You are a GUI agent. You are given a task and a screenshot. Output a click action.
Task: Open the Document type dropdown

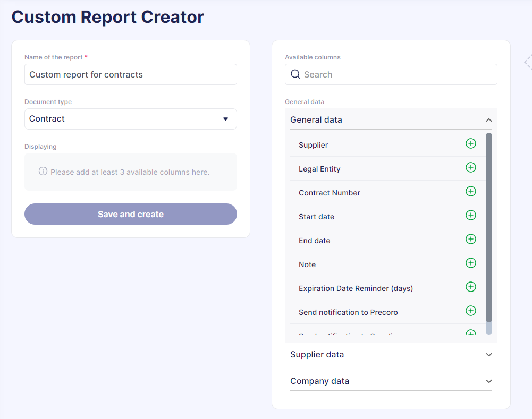pyautogui.click(x=131, y=119)
